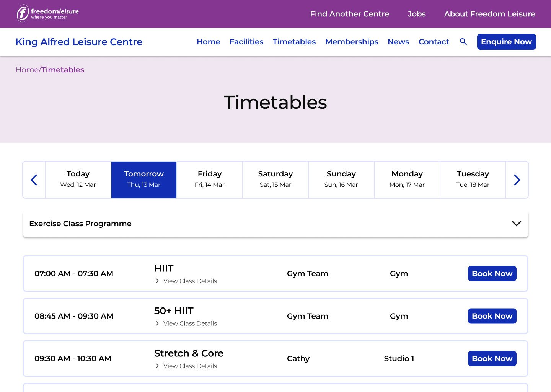Click the Home breadcrumb link
Screen dimensions: 551x392
tap(27, 70)
